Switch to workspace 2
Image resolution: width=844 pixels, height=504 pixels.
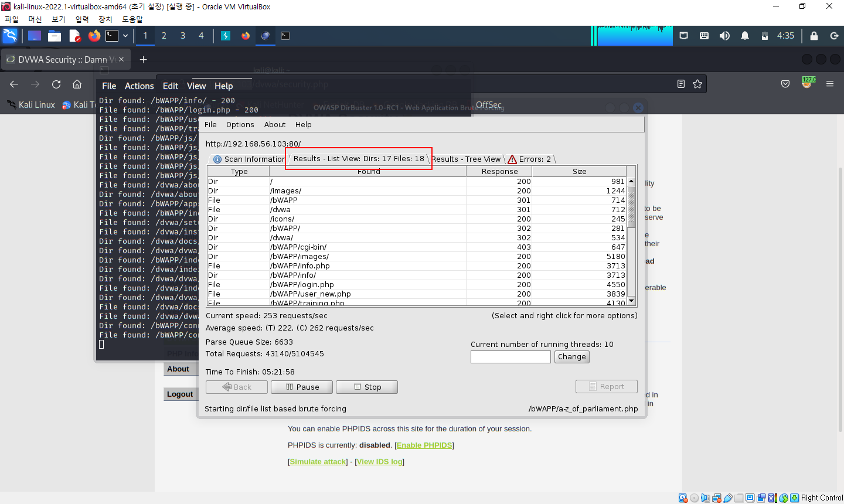tap(164, 36)
